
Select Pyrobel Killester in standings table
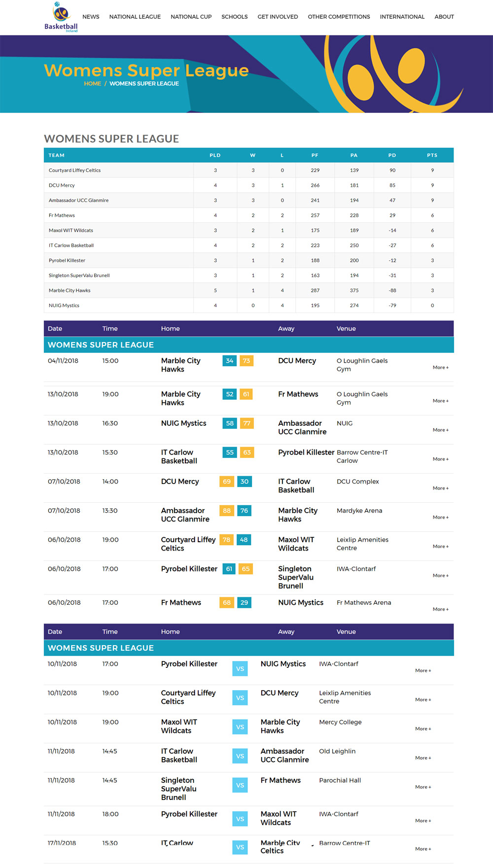click(x=67, y=261)
